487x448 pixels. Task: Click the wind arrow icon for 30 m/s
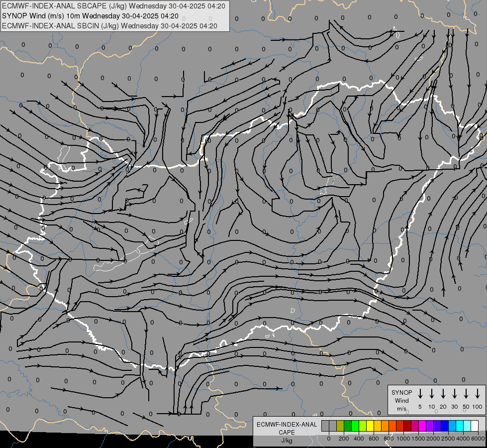[x=454, y=394]
